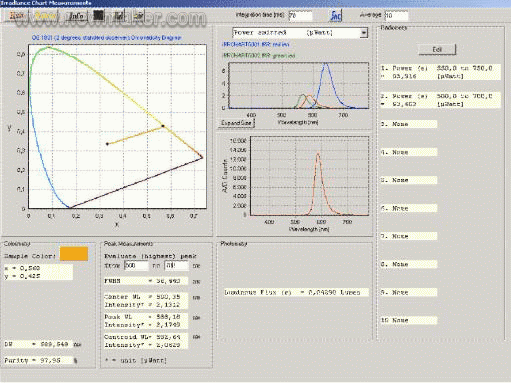The height and width of the screenshot is (383, 511).
Task: Select radiometry entry 2 Power 500 to 700
Action: [x=440, y=100]
